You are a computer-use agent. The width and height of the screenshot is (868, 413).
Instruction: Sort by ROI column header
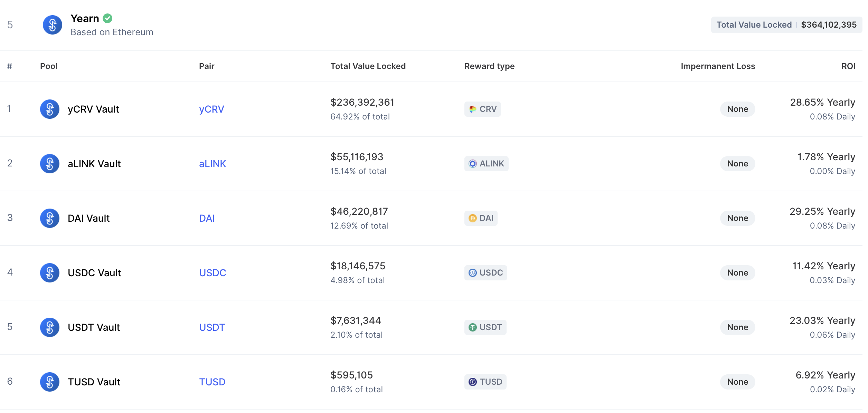[848, 66]
